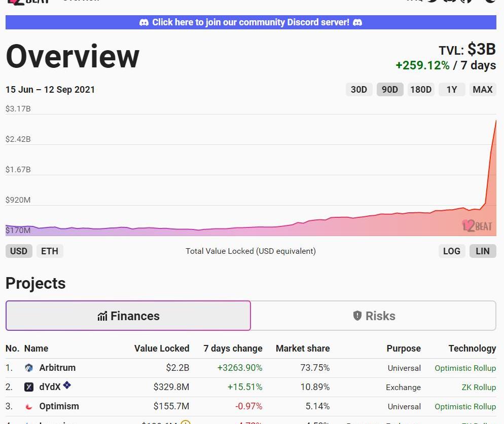Join the community Discord server banner
This screenshot has width=504, height=424.
pyautogui.click(x=250, y=22)
